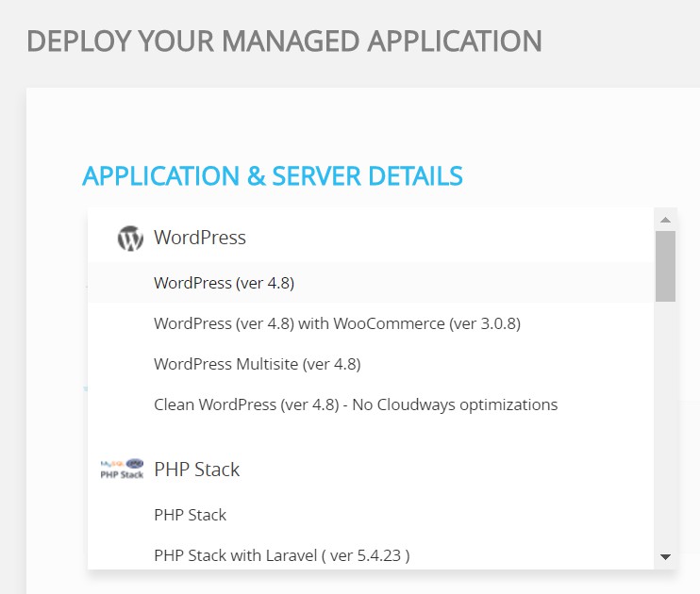
Task: Click the PHP Stack group heading
Action: coord(197,470)
